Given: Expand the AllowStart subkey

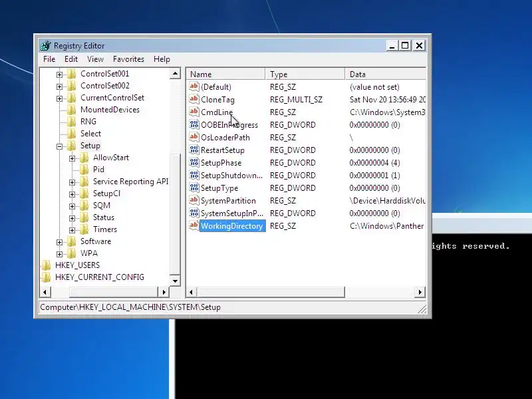Looking at the screenshot, I should (x=72, y=158).
